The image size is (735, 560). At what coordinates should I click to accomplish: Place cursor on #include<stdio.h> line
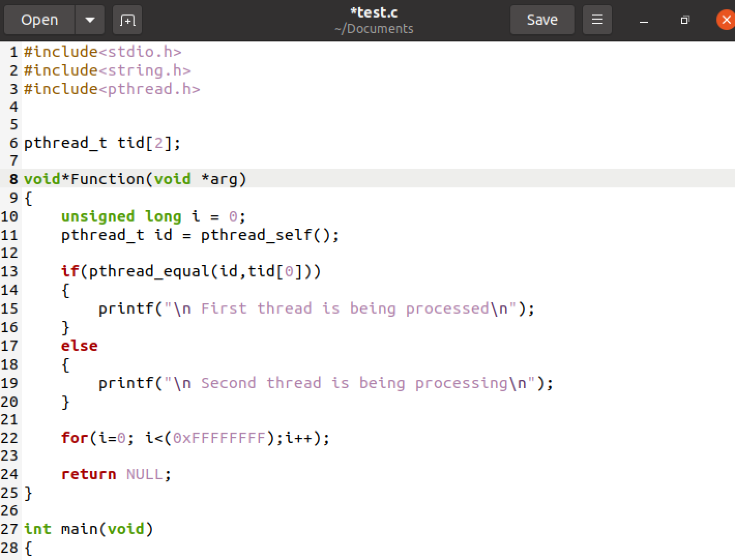tap(102, 52)
